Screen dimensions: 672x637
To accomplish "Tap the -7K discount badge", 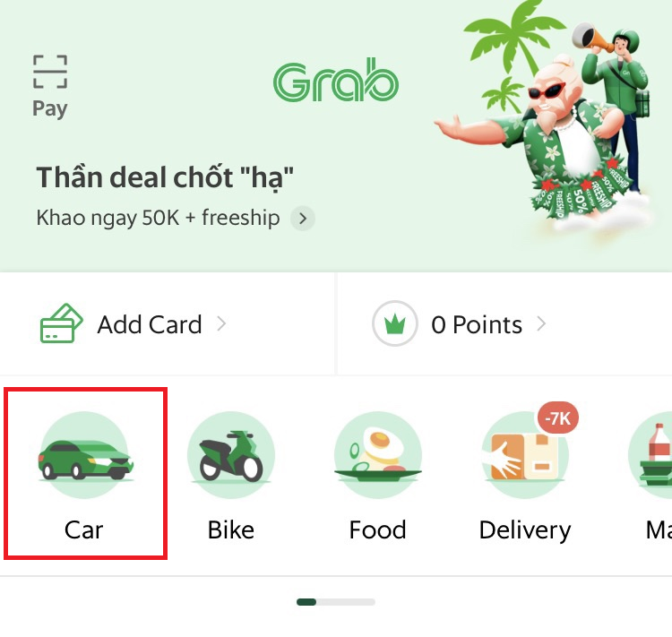I will coord(558,418).
